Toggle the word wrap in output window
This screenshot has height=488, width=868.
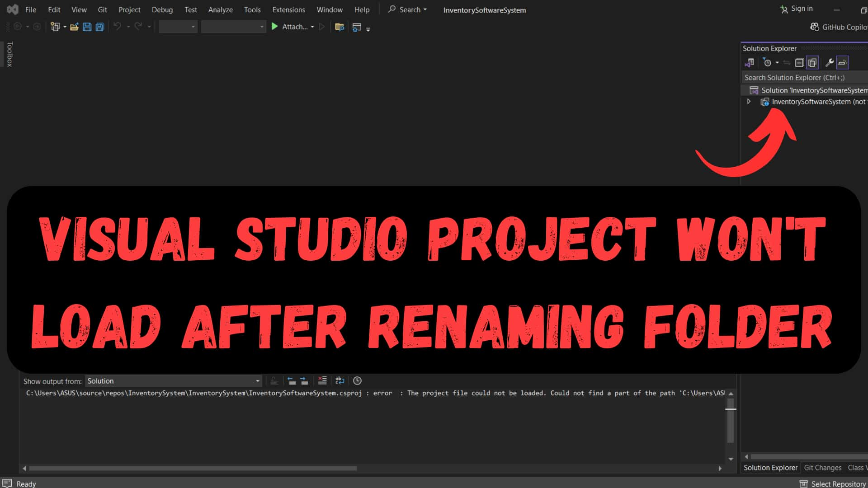(340, 381)
